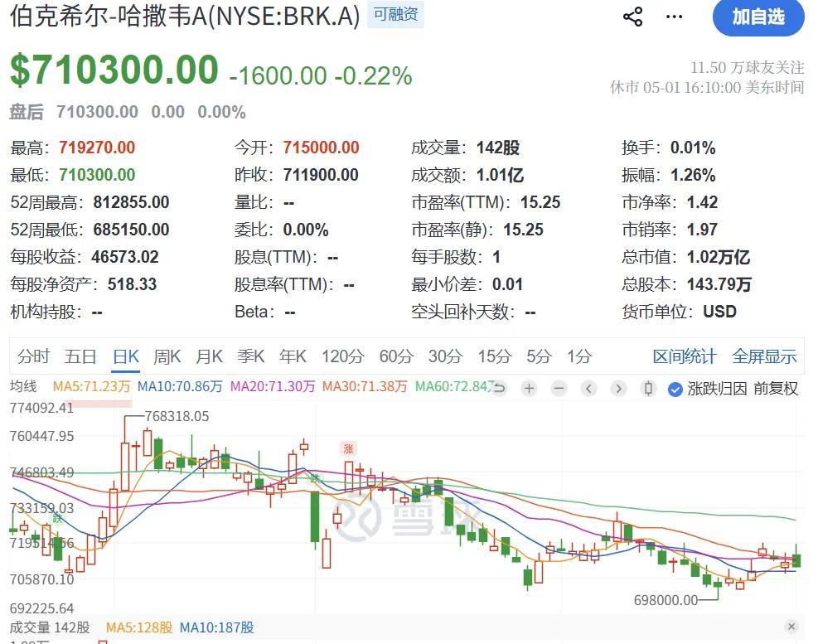Open the 区间统计 link
The height and width of the screenshot is (644, 818).
[x=685, y=356]
